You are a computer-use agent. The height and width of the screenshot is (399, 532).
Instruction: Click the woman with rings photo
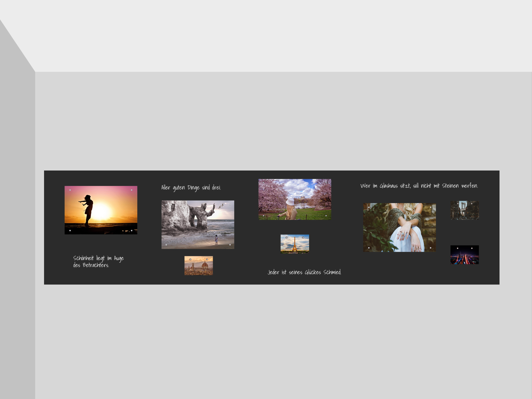399,227
